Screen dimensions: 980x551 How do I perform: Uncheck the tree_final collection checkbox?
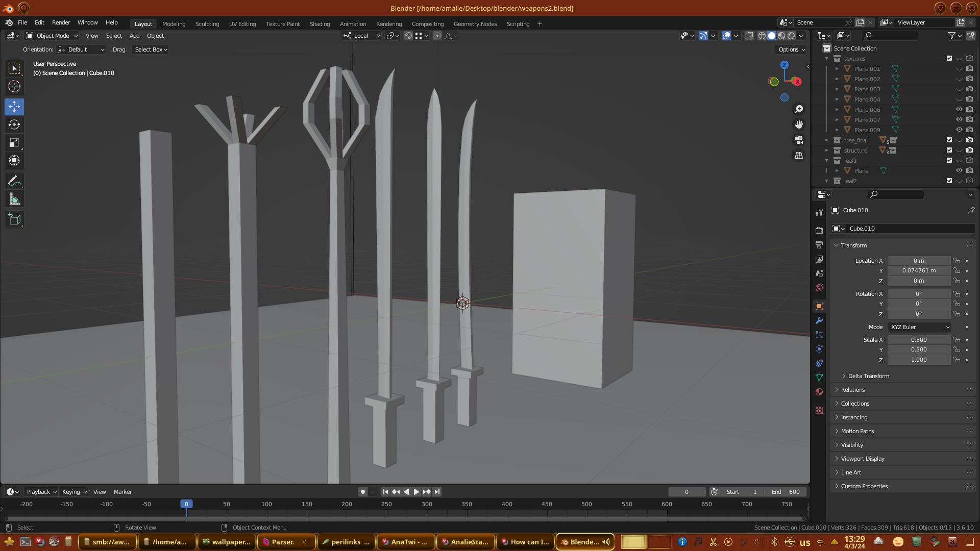click(x=949, y=140)
